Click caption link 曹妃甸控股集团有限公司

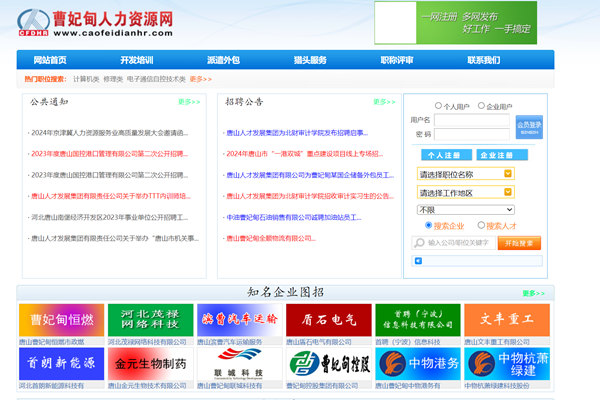[x=322, y=385]
